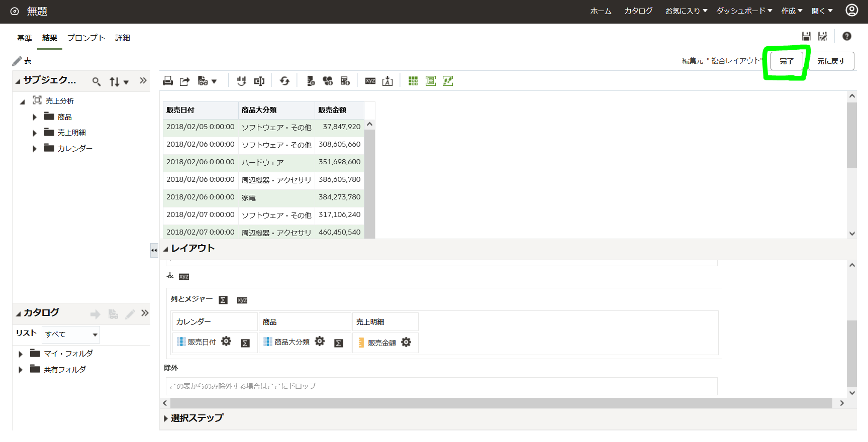Click xyz icon next to 表 in layout
This screenshot has width=868, height=442.
(x=184, y=277)
